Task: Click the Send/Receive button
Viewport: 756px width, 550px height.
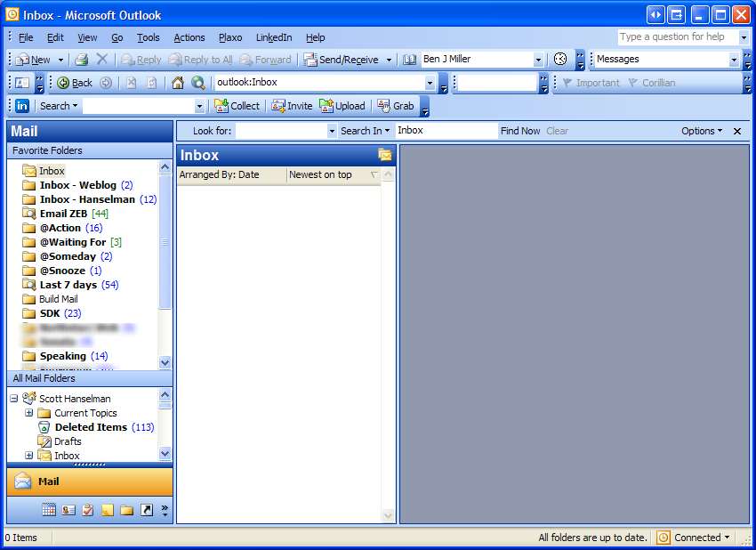Action: tap(341, 60)
